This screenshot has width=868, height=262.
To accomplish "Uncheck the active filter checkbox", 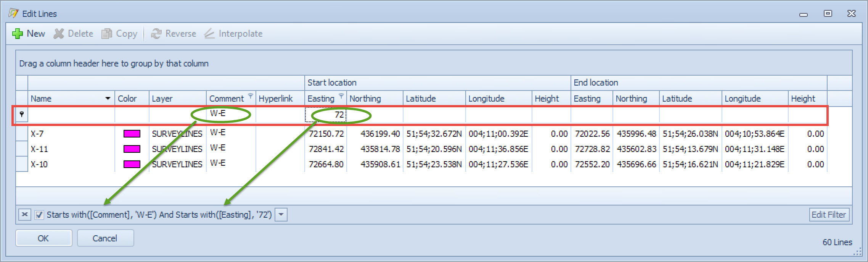I will pos(39,215).
